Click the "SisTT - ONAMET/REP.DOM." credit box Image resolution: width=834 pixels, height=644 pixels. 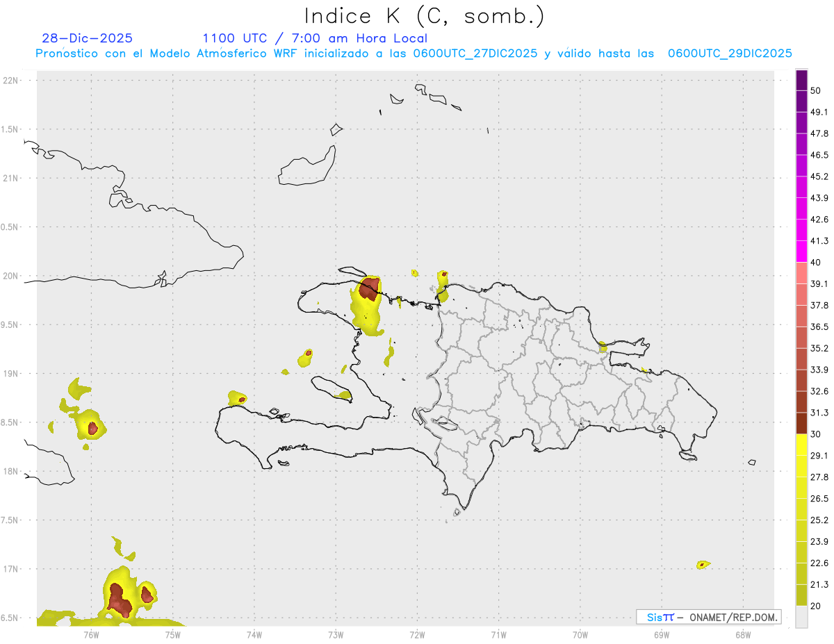[x=708, y=617]
